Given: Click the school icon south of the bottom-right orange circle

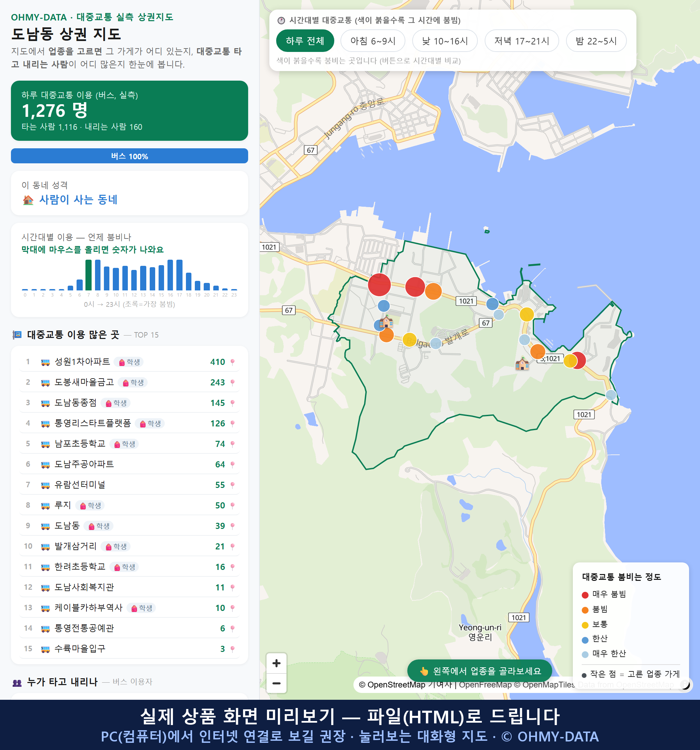Looking at the screenshot, I should coord(522,364).
